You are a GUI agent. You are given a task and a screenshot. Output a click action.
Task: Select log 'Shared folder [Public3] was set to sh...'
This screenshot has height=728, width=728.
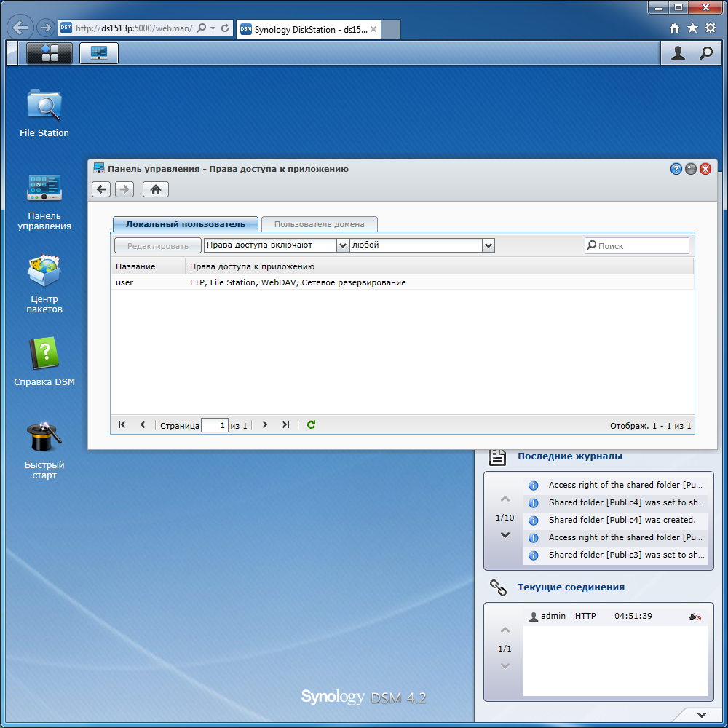tap(615, 555)
